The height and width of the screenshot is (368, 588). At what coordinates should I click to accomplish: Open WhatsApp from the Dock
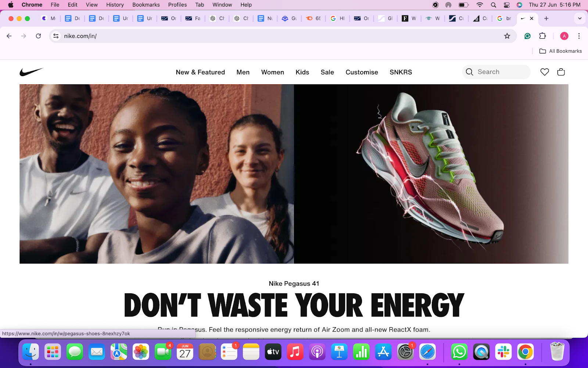(x=459, y=352)
